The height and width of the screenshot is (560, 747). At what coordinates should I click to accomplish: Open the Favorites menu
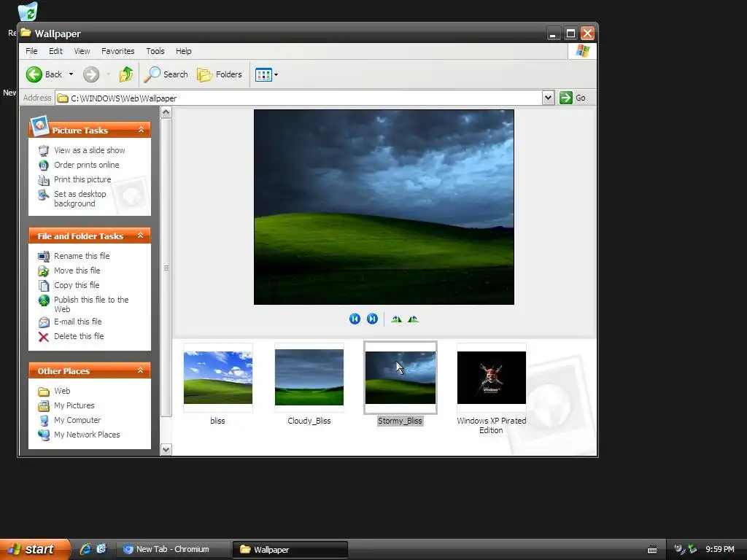[x=117, y=51]
